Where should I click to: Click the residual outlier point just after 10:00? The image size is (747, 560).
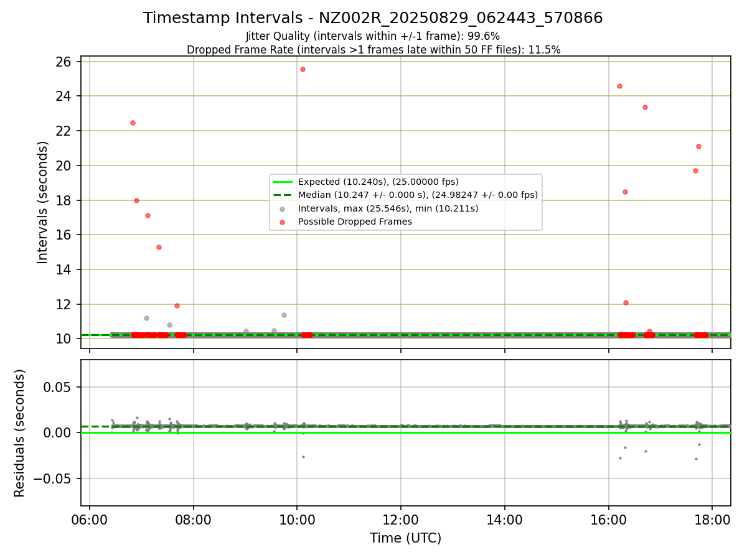pyautogui.click(x=303, y=457)
